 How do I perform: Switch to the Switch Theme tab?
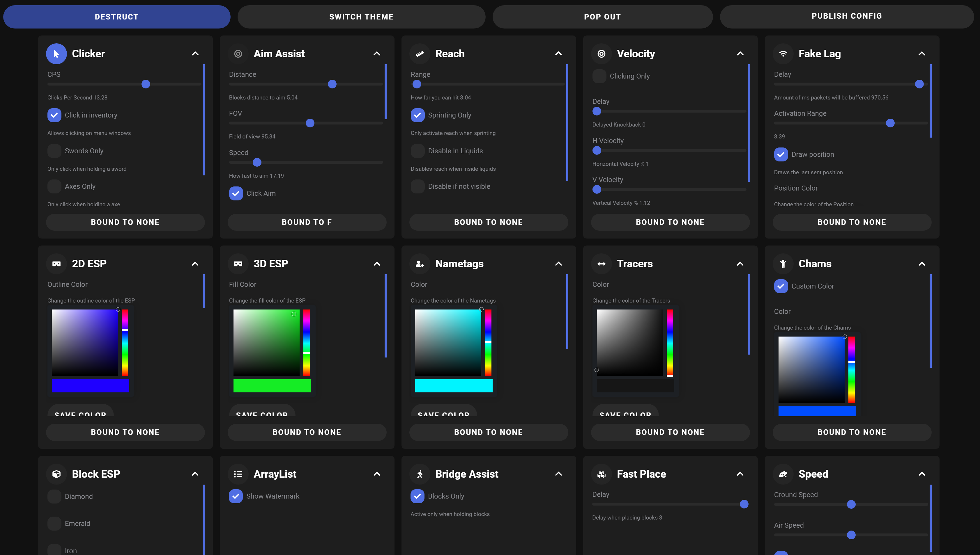361,16
